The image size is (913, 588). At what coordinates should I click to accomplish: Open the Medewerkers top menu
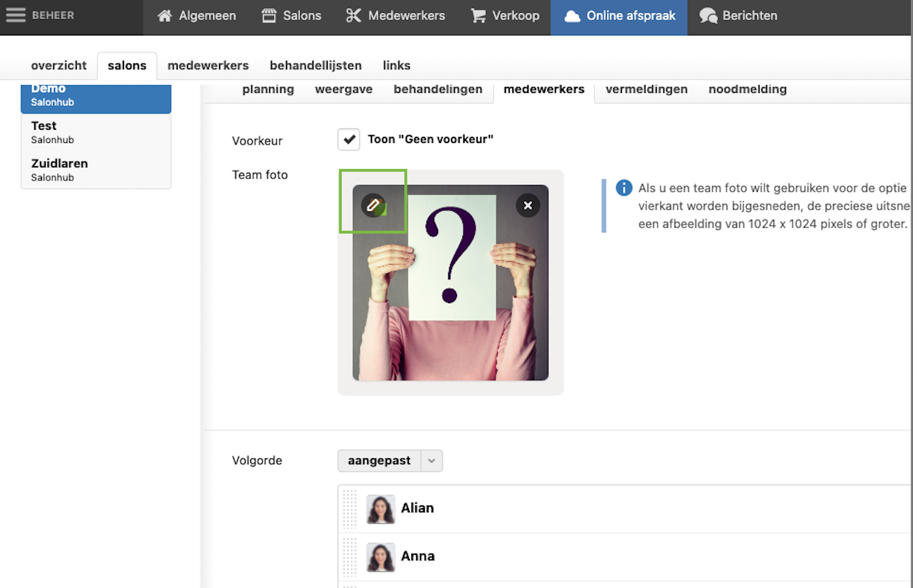coord(396,16)
